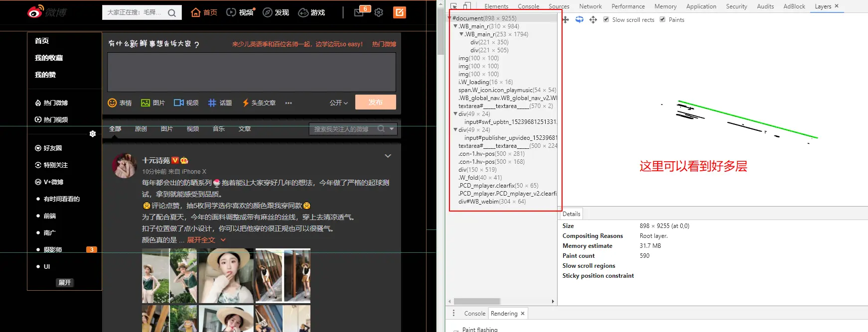This screenshot has width=868, height=332.
Task: Switch to DevTools Elements tab
Action: pos(496,6)
